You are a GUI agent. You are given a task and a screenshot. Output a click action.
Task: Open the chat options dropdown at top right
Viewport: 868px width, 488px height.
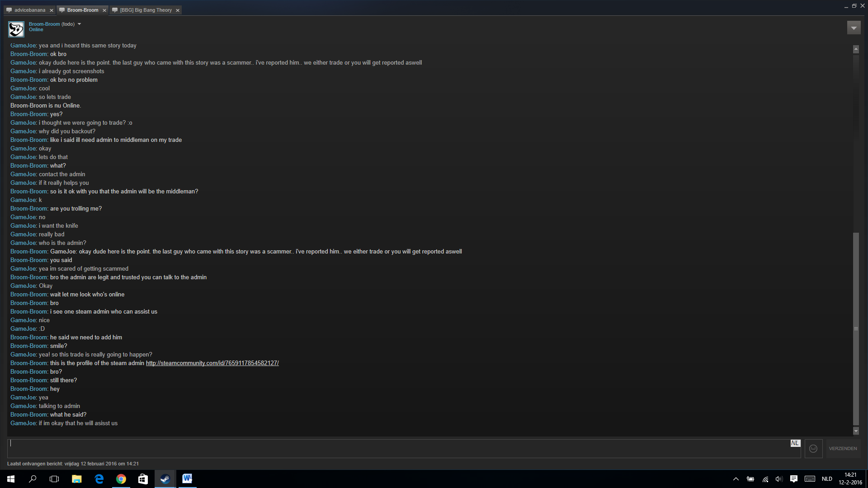click(x=854, y=28)
